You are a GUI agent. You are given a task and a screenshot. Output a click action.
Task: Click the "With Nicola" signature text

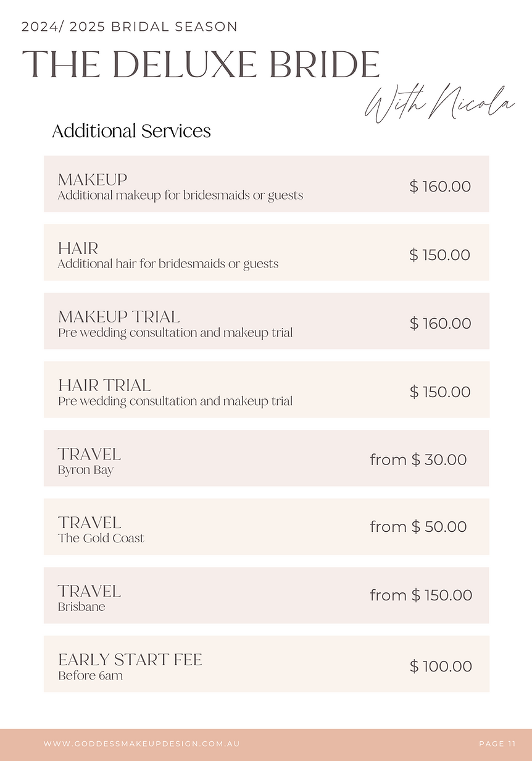point(439,105)
